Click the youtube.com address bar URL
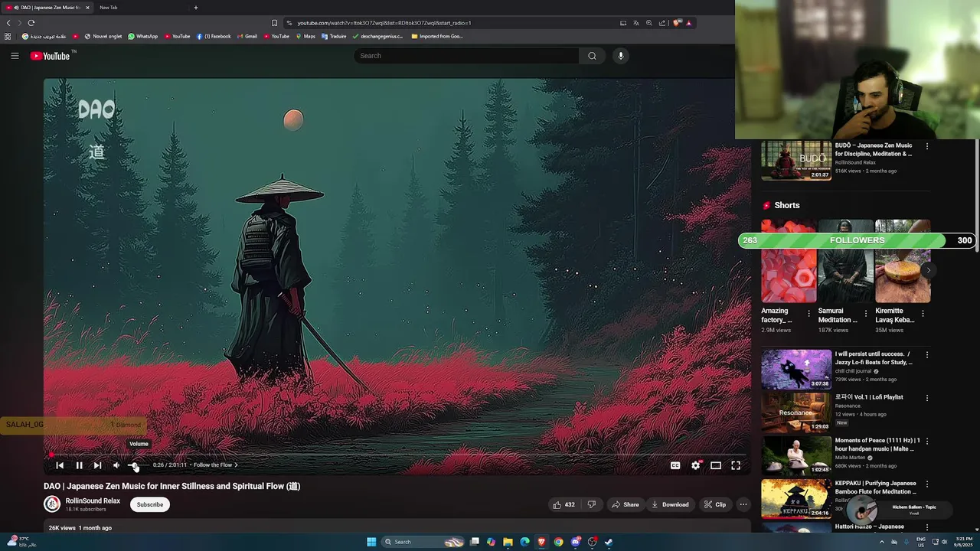The height and width of the screenshot is (551, 980). pyautogui.click(x=384, y=23)
